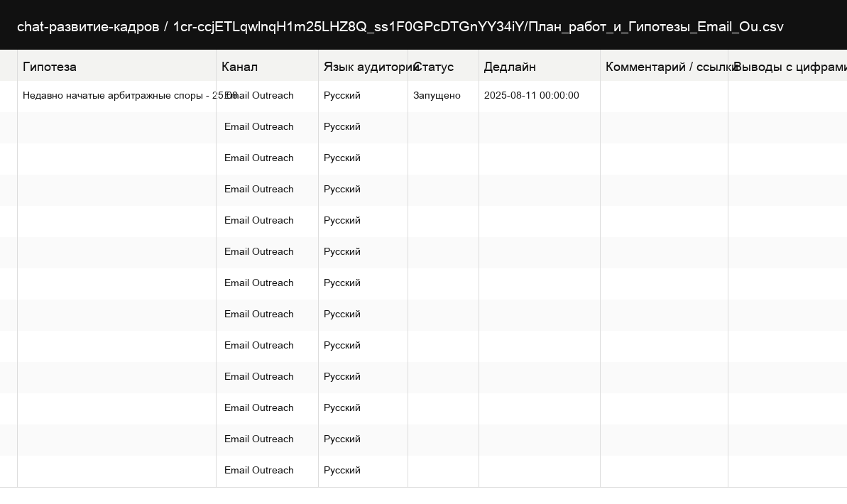The image size is (847, 504).
Task: Click the cell Недавно начатые арбитражные споры
Action: [x=116, y=96]
